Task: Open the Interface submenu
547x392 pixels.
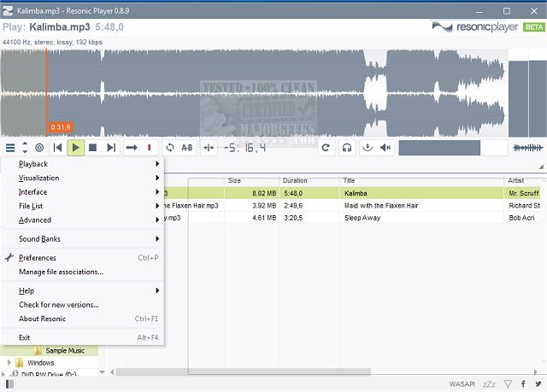Action: (x=83, y=192)
